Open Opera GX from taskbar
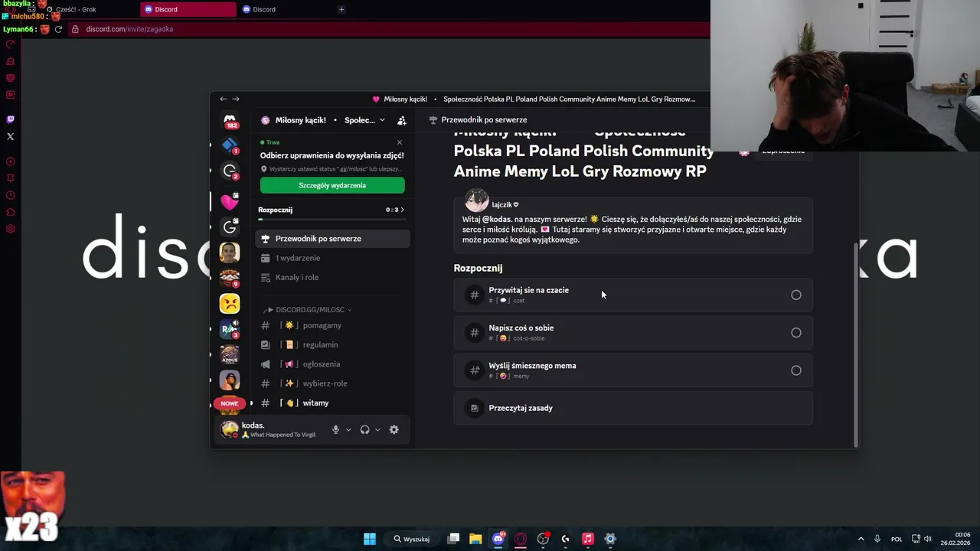 [521, 539]
